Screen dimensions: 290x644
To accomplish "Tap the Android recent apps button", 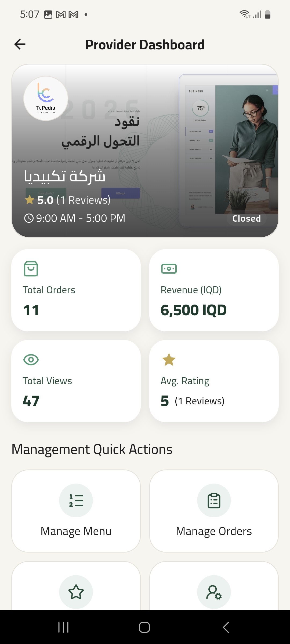I will click(x=64, y=627).
